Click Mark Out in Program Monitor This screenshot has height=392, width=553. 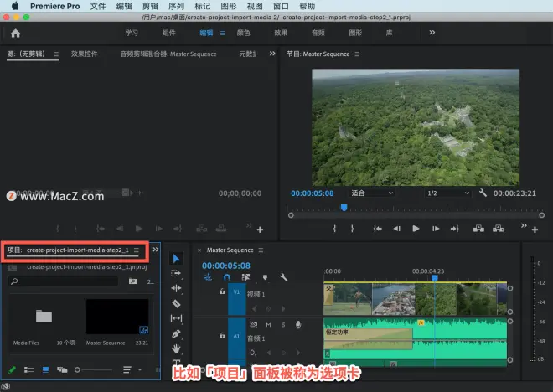352,229
